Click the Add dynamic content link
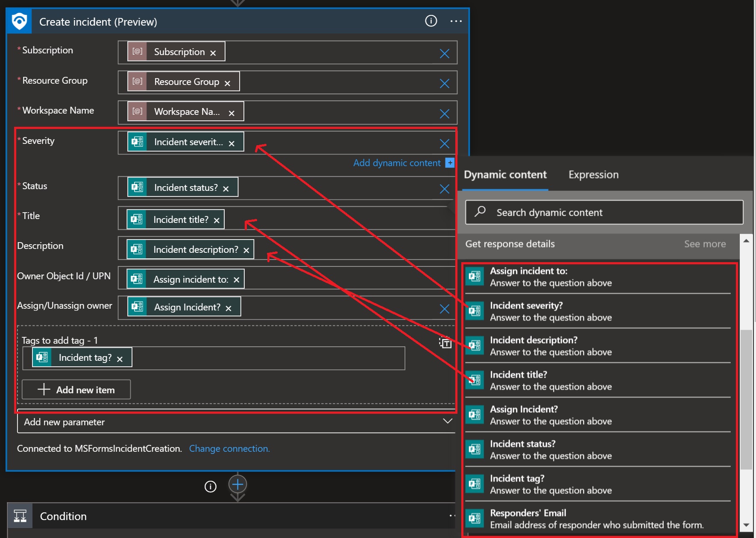This screenshot has height=538, width=756. [x=397, y=163]
